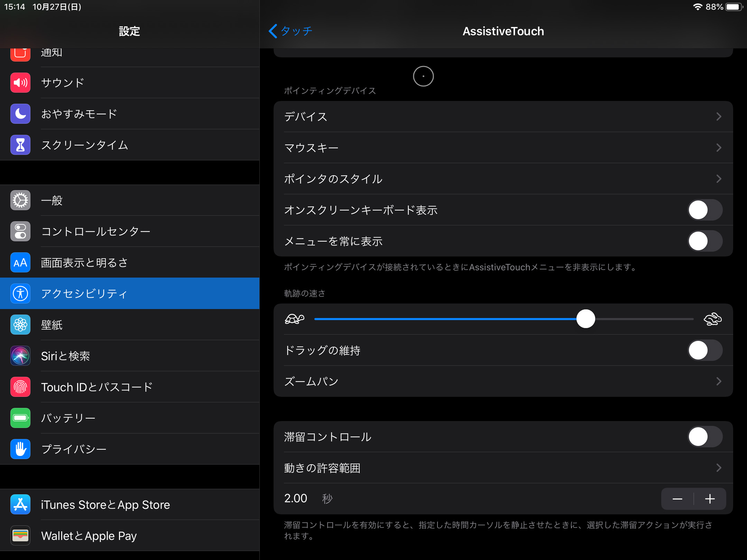The width and height of the screenshot is (747, 560).
Task: Increase dwell seconds with the plus button
Action: (710, 498)
